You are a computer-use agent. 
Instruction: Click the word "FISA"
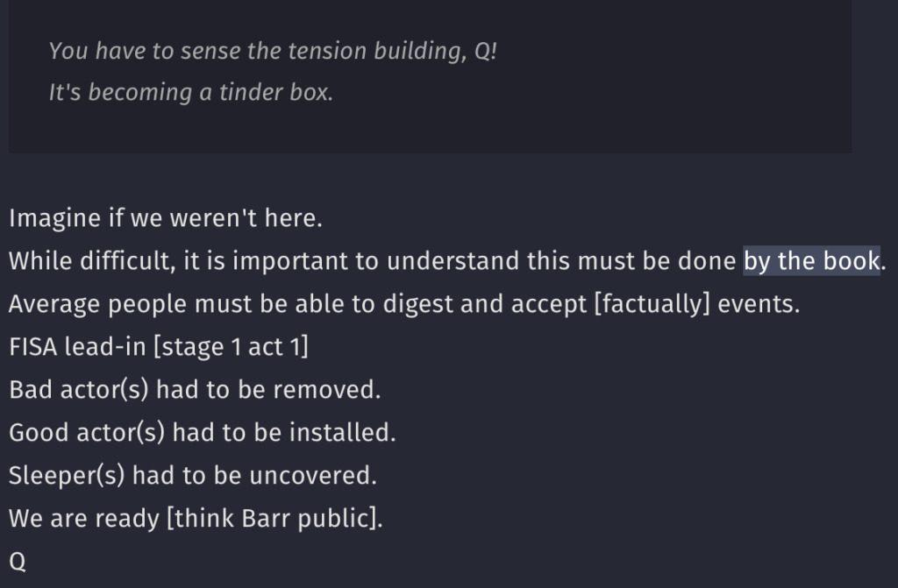click(34, 347)
